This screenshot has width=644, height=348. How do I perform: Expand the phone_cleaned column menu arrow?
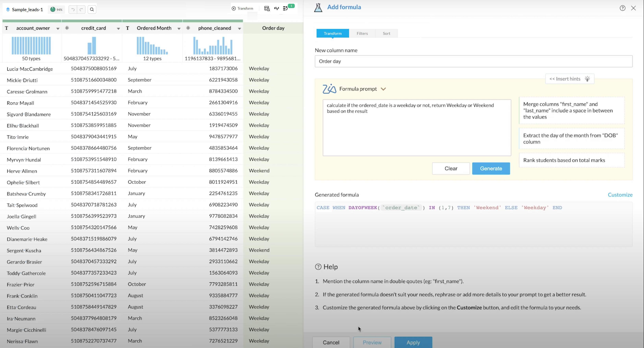239,29
